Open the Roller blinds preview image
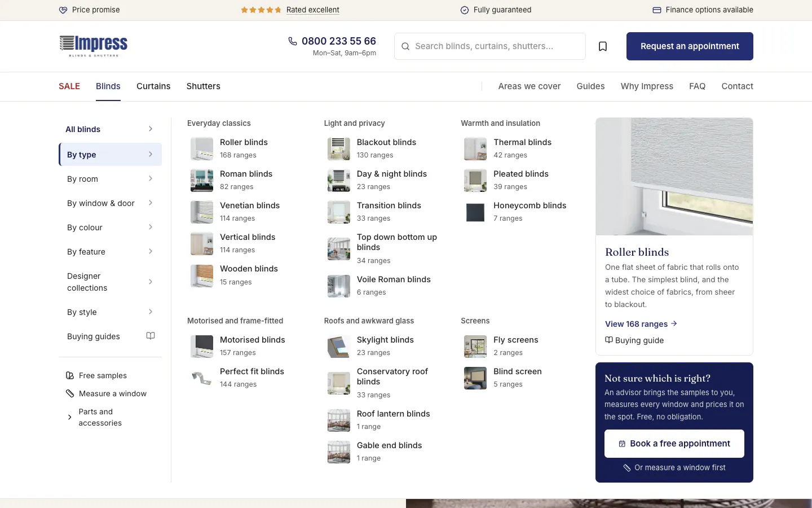 point(674,176)
